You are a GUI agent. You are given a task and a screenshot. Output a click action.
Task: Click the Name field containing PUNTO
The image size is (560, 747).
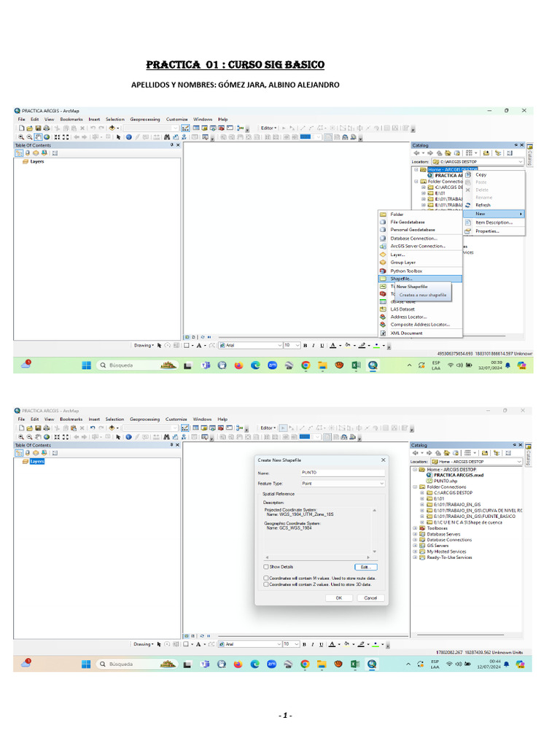pos(342,472)
